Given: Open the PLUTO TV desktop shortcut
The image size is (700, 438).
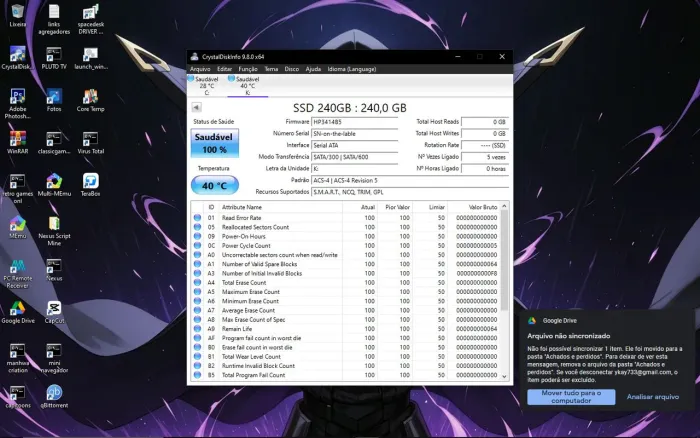Looking at the screenshot, I should pyautogui.click(x=54, y=57).
